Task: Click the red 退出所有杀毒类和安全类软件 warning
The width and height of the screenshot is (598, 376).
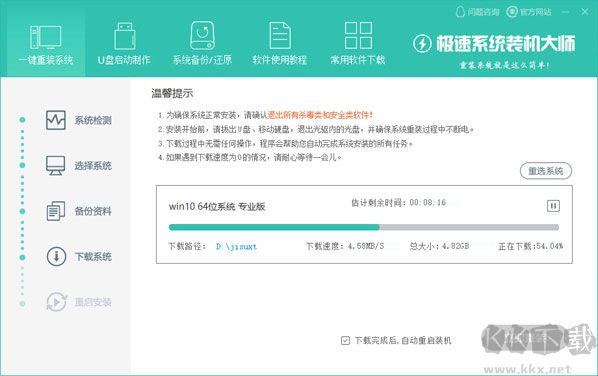Action: point(320,115)
